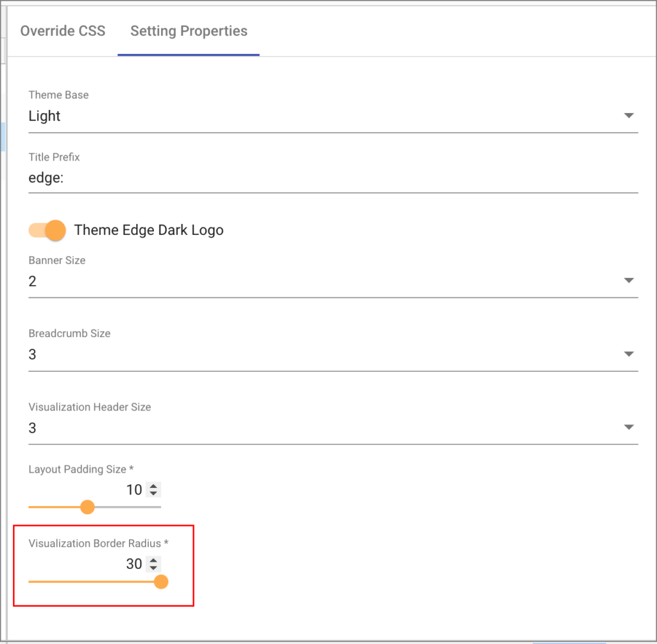Screen dimensions: 657x644
Task: Click the Visualization Border Radius label
Action: click(x=98, y=543)
